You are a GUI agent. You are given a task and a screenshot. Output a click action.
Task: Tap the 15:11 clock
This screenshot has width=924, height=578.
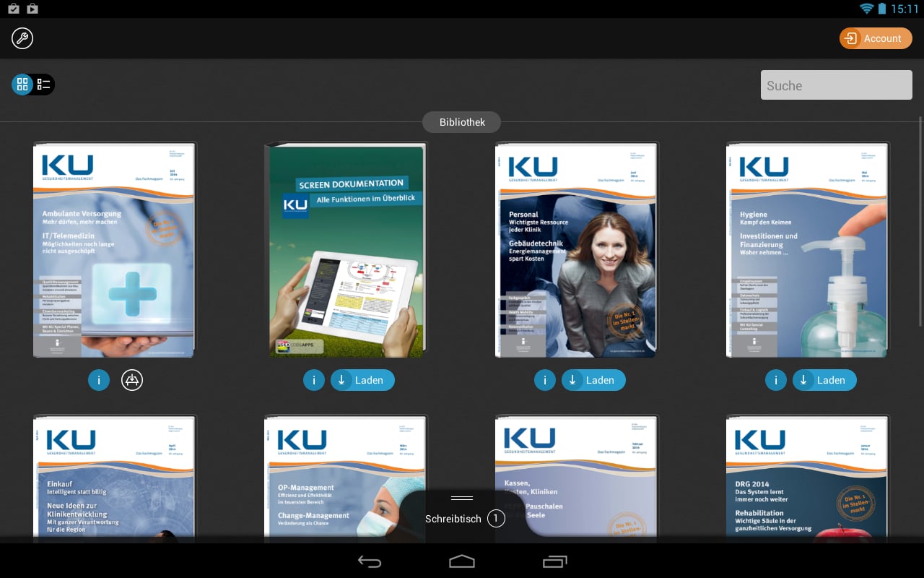click(x=904, y=9)
